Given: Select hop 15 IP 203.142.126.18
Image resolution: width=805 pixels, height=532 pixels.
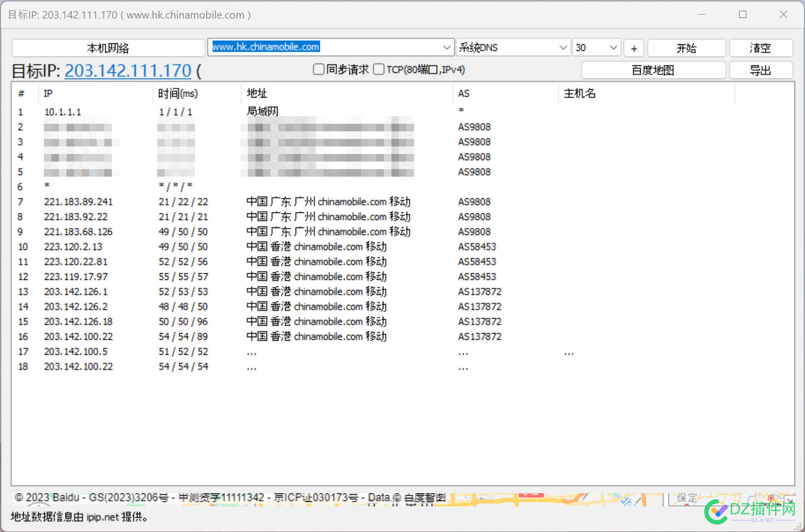Looking at the screenshot, I should (78, 322).
